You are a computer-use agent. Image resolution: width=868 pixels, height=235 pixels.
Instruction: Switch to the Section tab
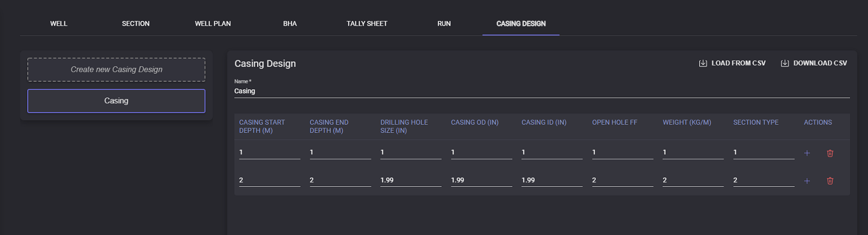pos(136,24)
